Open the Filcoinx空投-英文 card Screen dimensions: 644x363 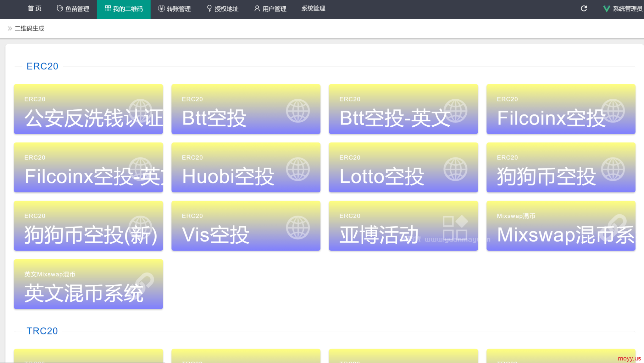click(88, 168)
